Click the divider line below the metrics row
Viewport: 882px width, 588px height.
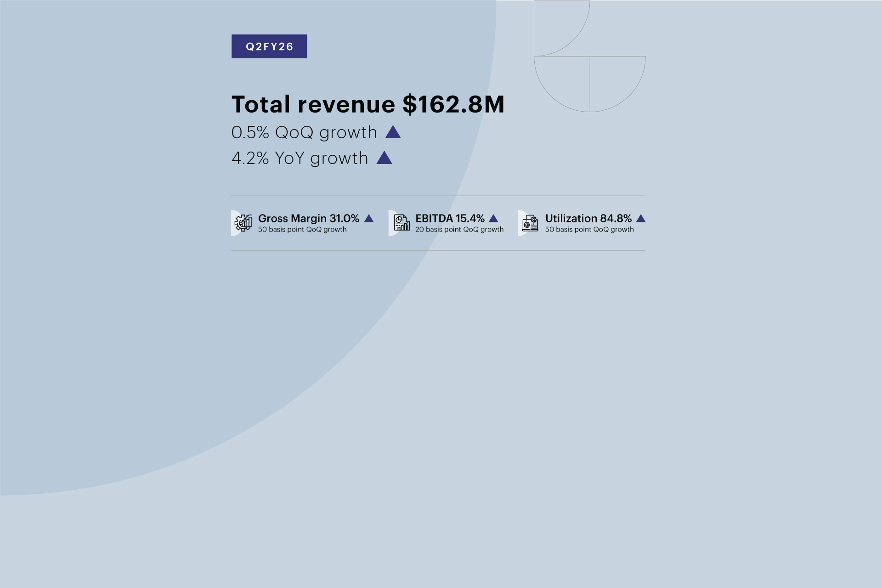tap(437, 250)
